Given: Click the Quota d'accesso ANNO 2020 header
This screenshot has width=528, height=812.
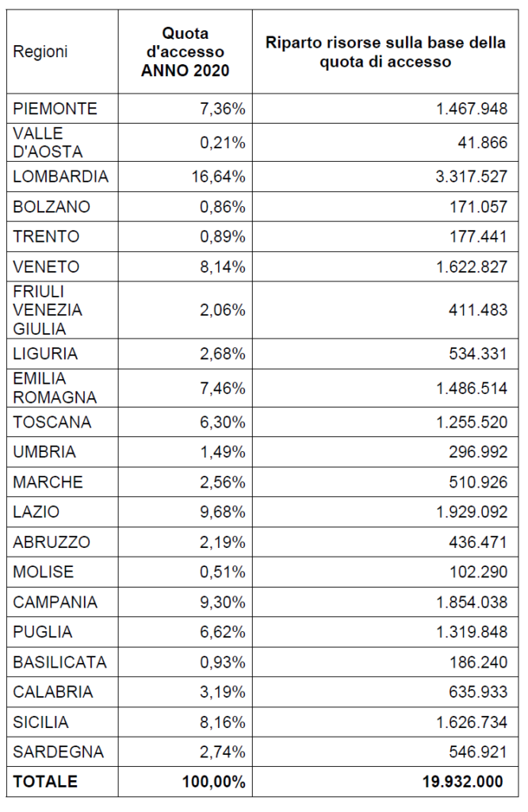Looking at the screenshot, I should (186, 52).
